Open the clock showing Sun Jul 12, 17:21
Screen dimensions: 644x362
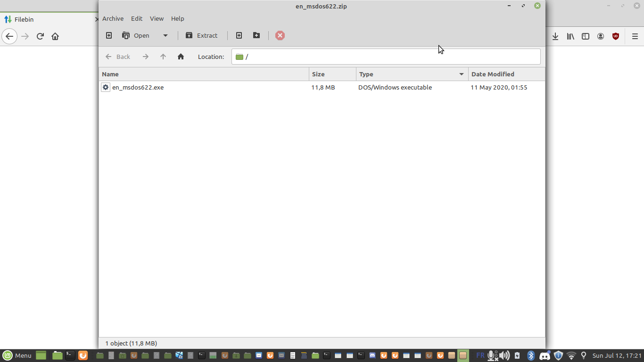coord(617,355)
